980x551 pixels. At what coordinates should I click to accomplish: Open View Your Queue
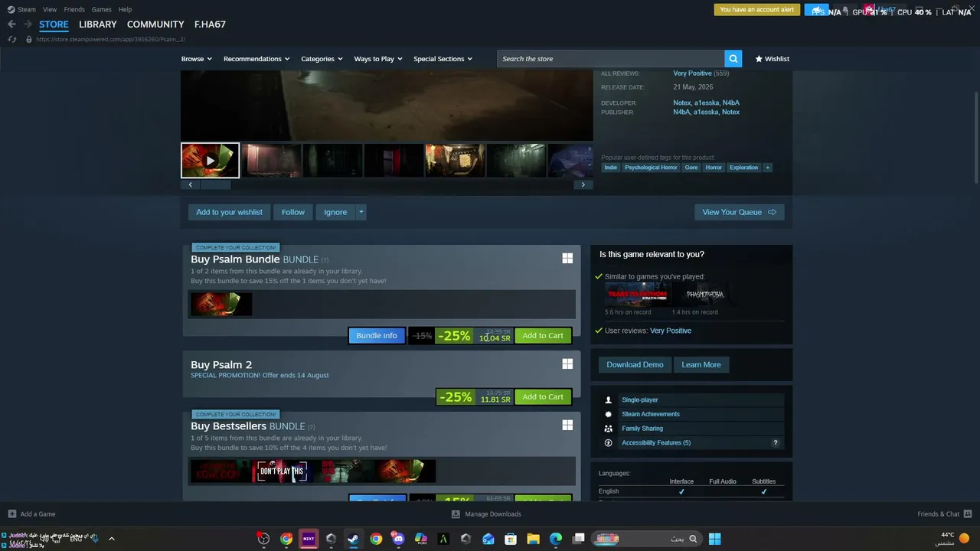click(x=739, y=212)
